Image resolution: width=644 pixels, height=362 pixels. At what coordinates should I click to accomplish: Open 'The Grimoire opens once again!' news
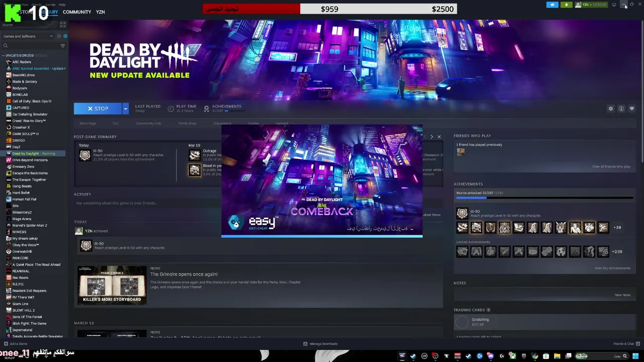184,274
